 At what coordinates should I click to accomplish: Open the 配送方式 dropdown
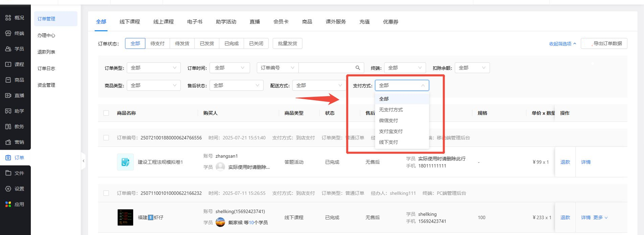[x=319, y=86]
